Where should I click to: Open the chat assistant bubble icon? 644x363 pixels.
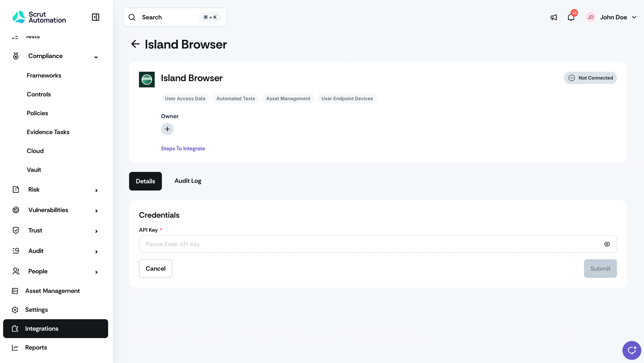pyautogui.click(x=631, y=350)
